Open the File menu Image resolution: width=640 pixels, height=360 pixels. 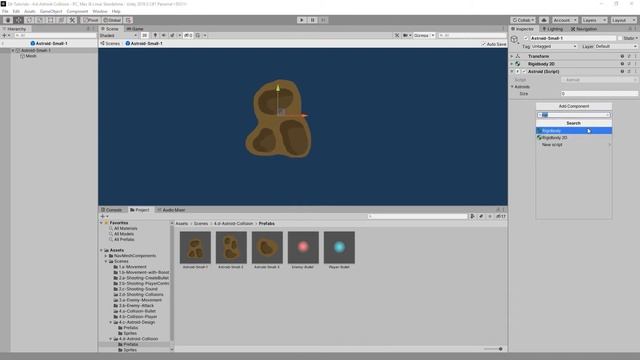[x=5, y=11]
